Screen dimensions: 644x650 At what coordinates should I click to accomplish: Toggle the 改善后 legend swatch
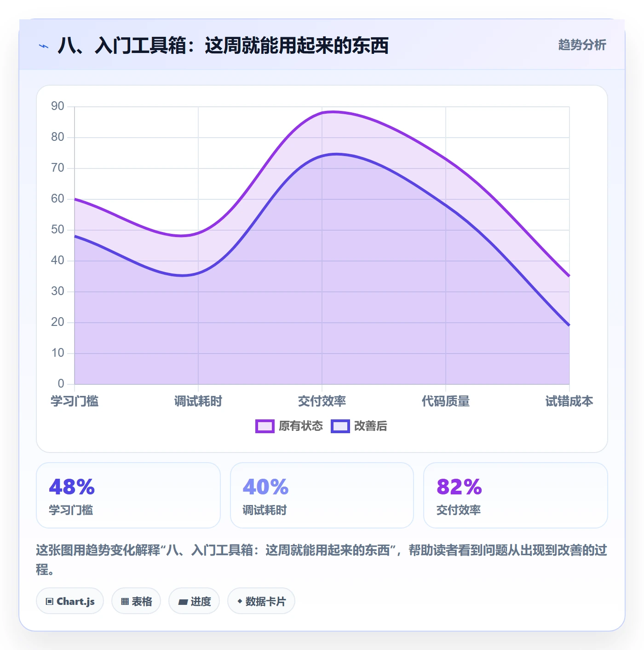pos(340,426)
